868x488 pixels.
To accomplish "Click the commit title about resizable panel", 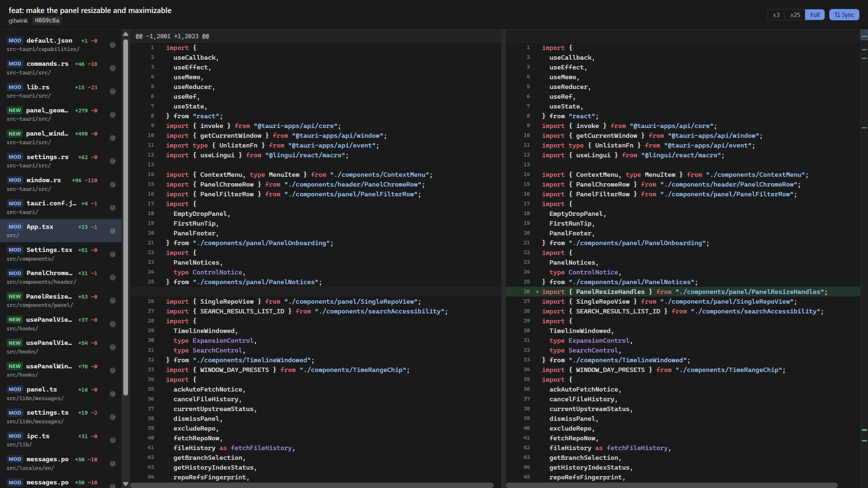I will pos(90,10).
